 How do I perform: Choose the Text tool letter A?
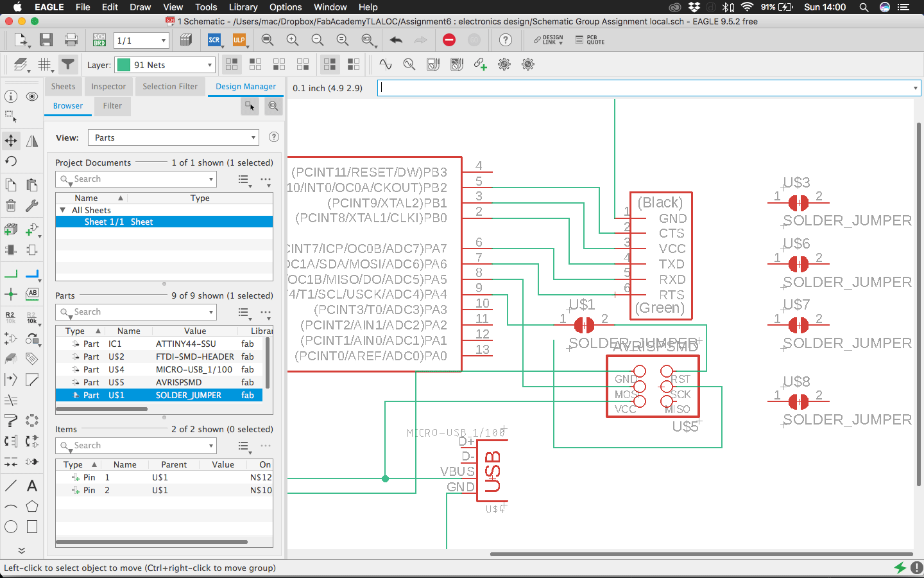[32, 486]
